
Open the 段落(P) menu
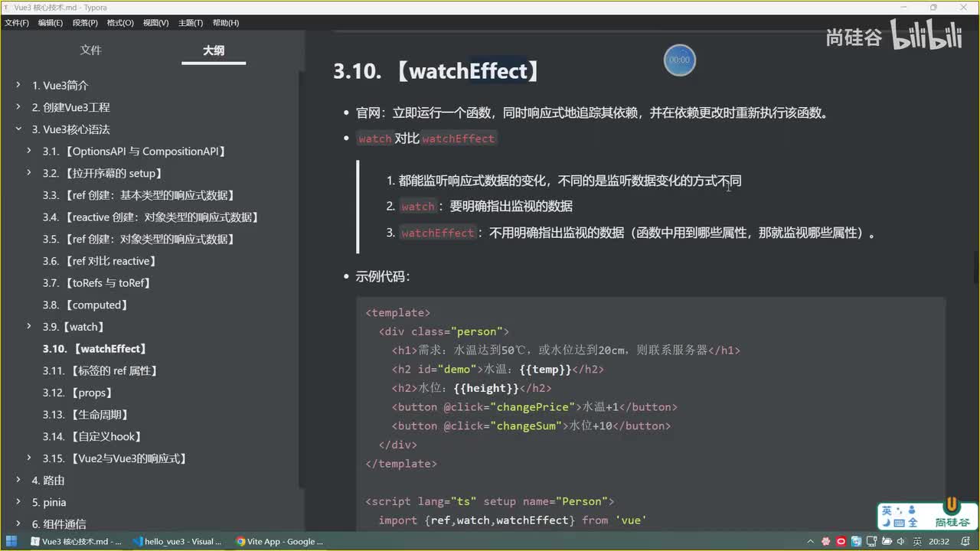point(85,23)
